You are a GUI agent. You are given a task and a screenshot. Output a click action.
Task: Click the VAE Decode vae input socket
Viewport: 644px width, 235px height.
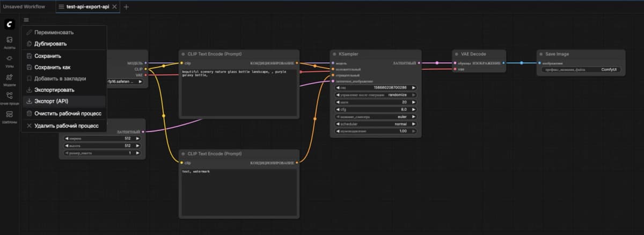click(455, 69)
